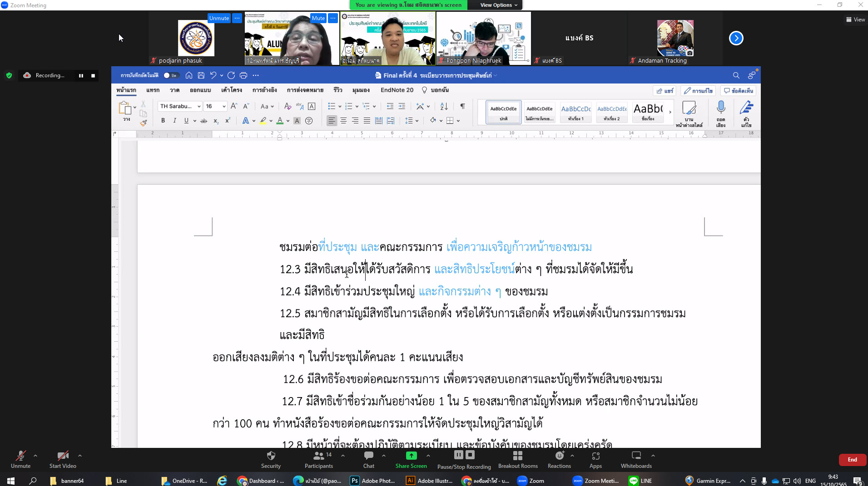868x486 pixels.
Task: Click the Share button (แชร์) in Word
Action: [x=665, y=91]
